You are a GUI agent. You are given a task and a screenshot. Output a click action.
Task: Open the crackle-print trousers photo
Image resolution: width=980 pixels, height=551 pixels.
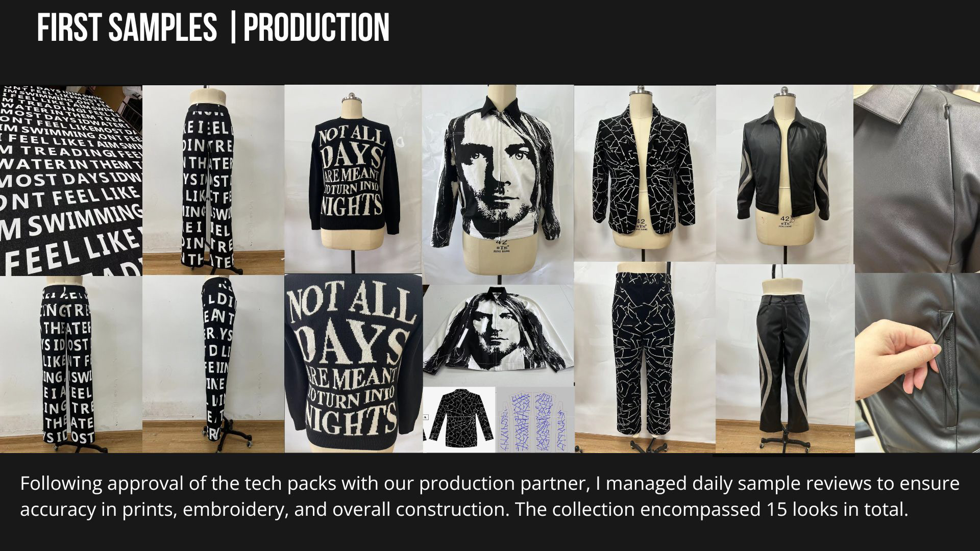[645, 358]
